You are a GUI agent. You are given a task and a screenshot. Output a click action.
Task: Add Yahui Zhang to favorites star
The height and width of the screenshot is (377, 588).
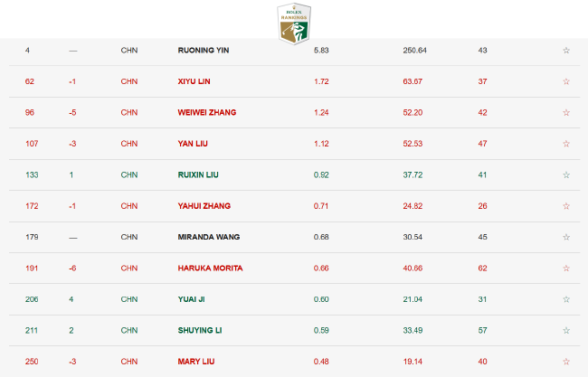[566, 206]
